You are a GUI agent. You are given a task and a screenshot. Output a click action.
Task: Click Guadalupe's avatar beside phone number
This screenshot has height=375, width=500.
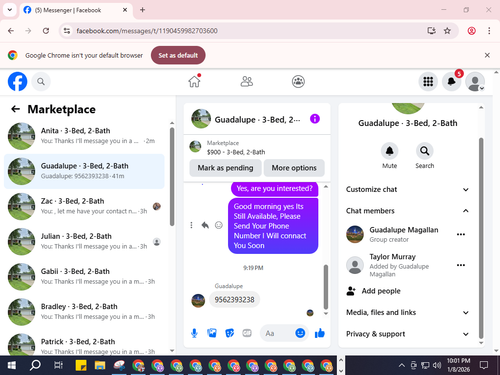click(x=198, y=300)
